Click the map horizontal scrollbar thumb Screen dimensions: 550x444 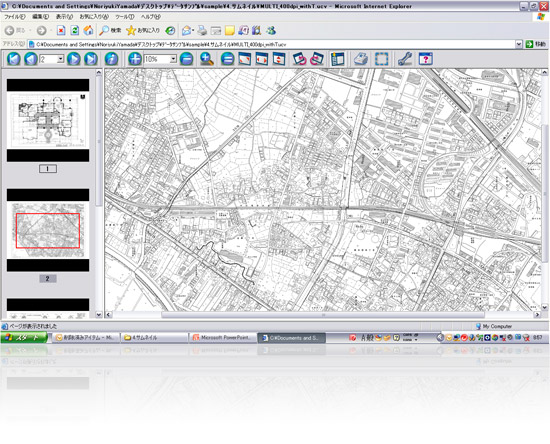323,315
